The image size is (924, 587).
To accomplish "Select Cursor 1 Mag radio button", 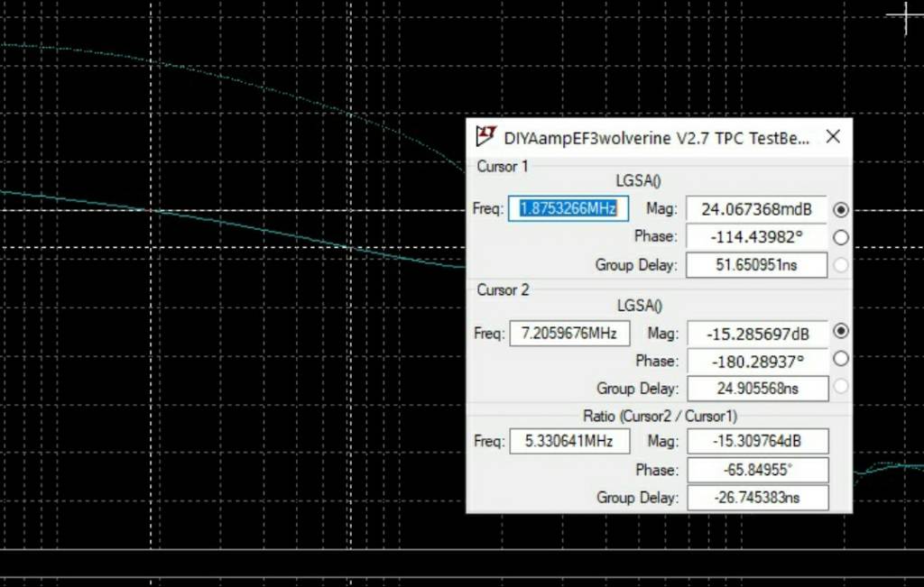I will [x=841, y=209].
